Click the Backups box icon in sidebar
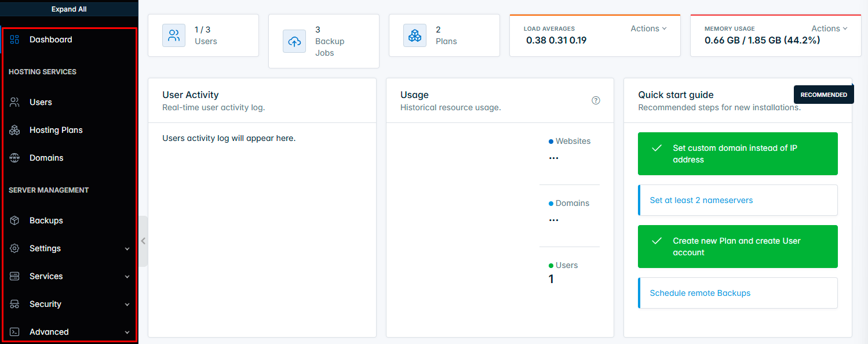The image size is (868, 344). [15, 220]
